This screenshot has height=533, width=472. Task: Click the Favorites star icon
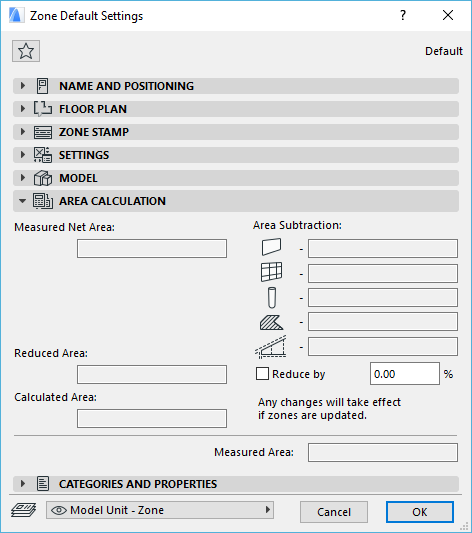click(26, 51)
